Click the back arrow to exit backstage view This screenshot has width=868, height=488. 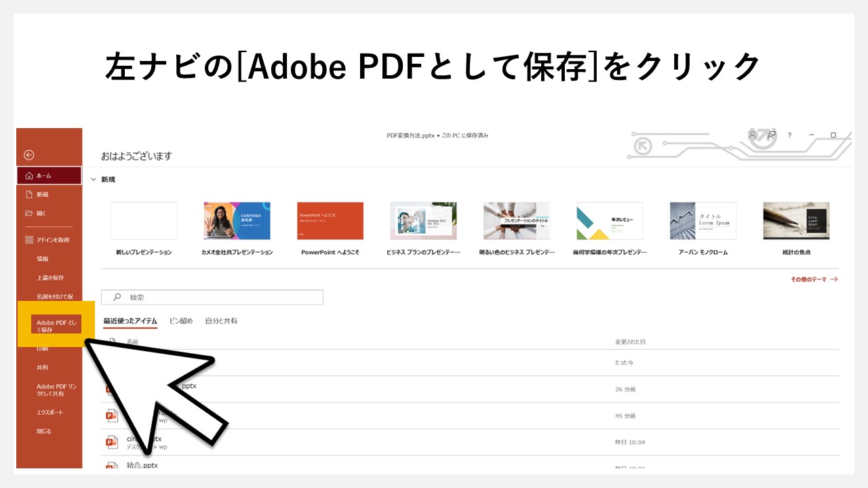click(27, 155)
